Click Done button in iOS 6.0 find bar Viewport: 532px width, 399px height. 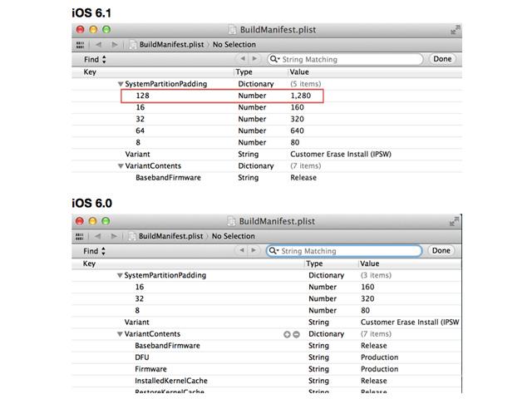(x=441, y=251)
